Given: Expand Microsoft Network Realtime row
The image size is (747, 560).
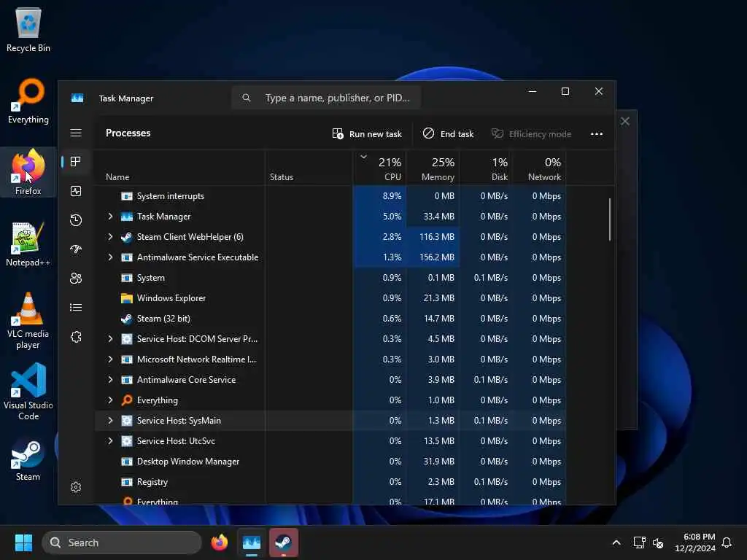Looking at the screenshot, I should (111, 359).
